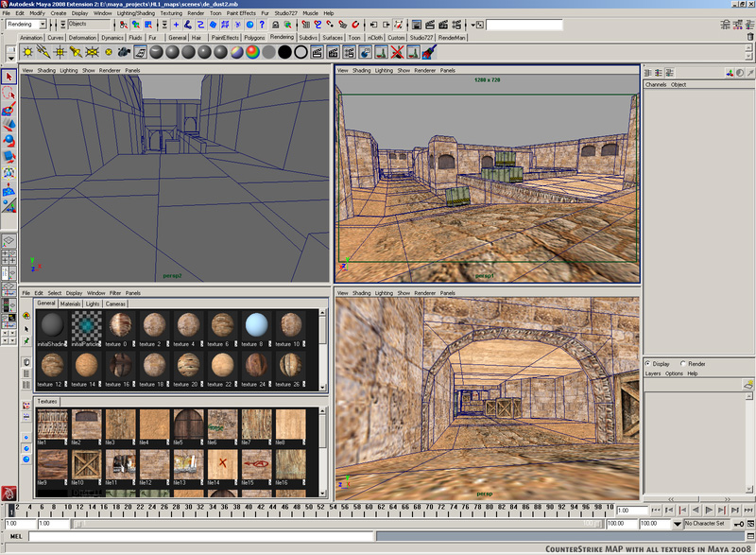Click the red magnet snap icon

(355, 25)
